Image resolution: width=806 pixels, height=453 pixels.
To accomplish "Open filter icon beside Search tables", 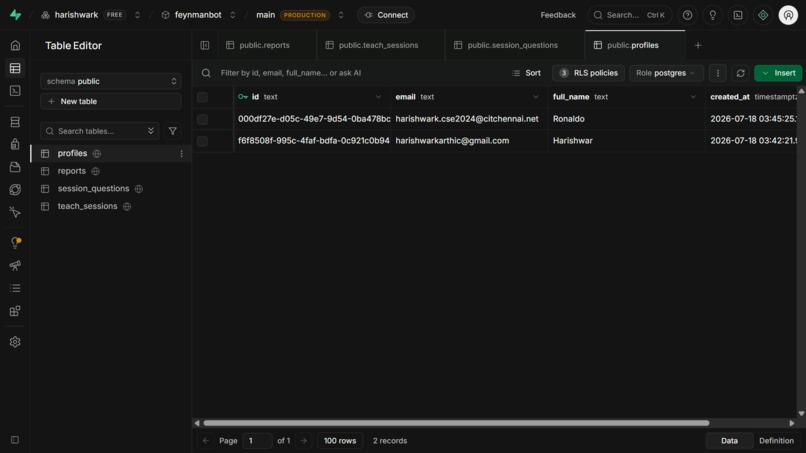I will (173, 131).
